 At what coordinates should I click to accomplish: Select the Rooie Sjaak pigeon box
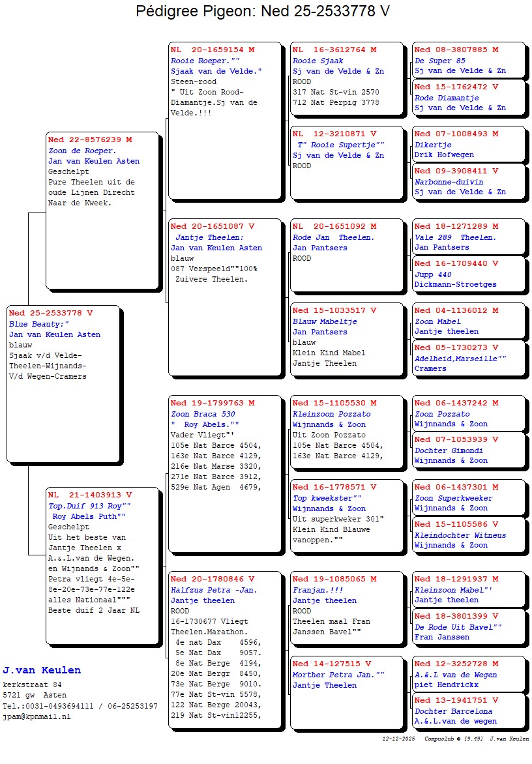tap(346, 81)
